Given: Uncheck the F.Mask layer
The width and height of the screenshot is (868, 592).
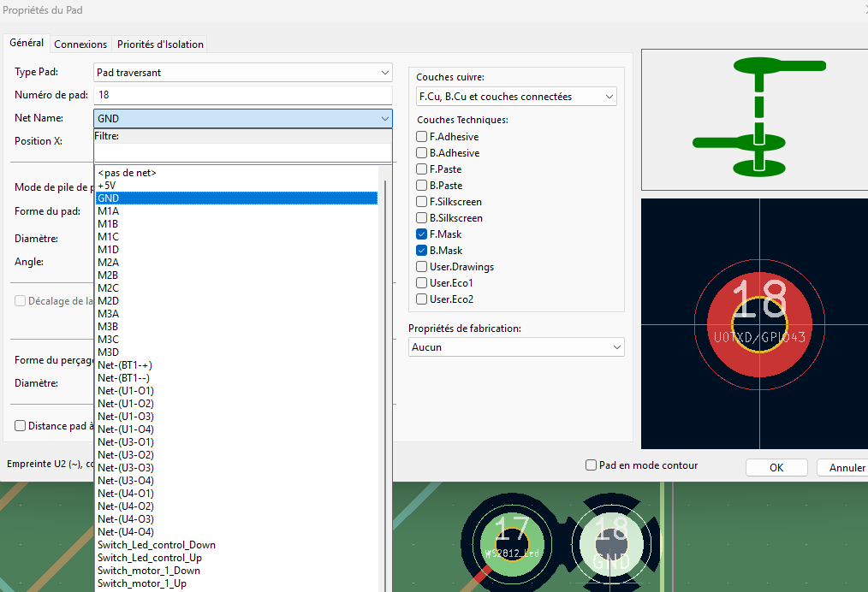Looking at the screenshot, I should (422, 234).
